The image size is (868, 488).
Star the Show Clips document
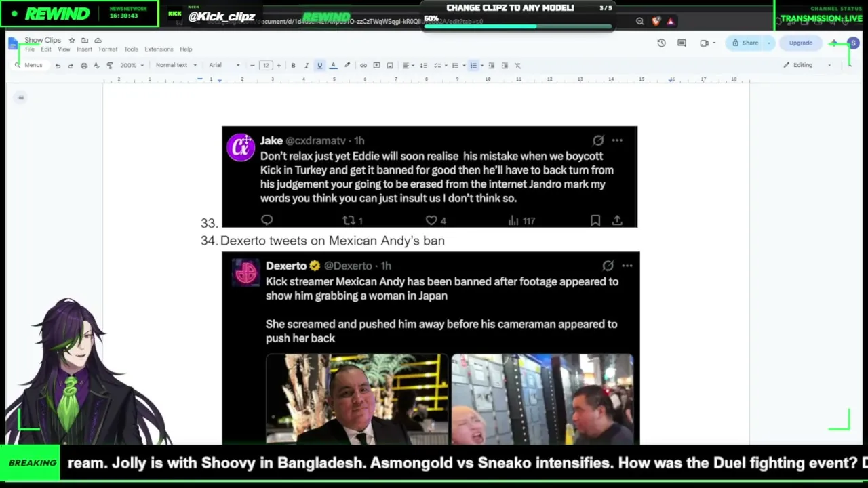(x=72, y=41)
